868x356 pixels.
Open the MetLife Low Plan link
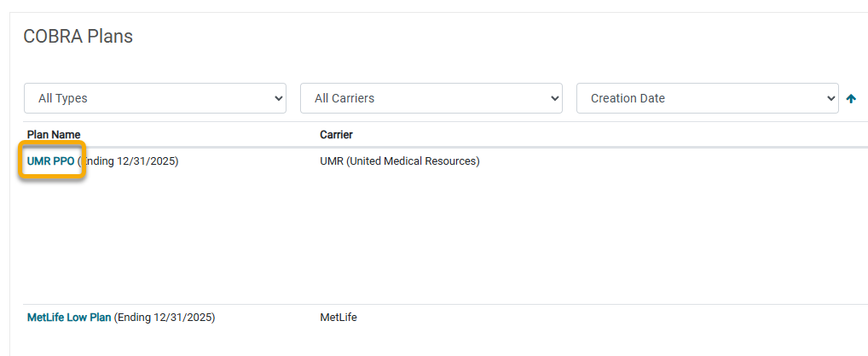click(x=69, y=318)
